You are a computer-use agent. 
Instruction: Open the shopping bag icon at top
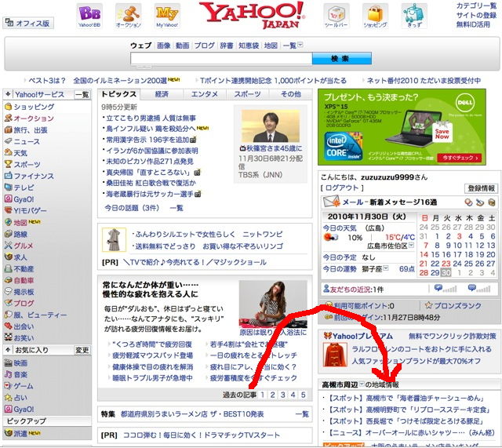click(375, 16)
